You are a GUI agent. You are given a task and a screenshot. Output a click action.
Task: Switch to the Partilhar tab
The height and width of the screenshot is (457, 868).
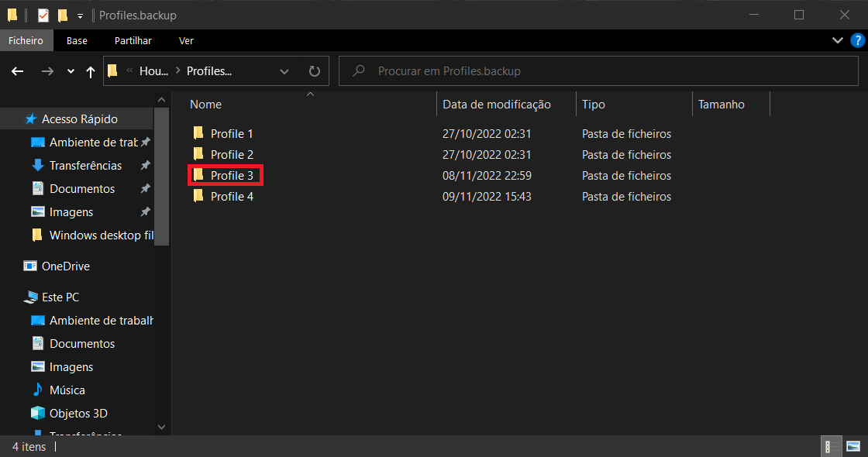[x=133, y=40]
